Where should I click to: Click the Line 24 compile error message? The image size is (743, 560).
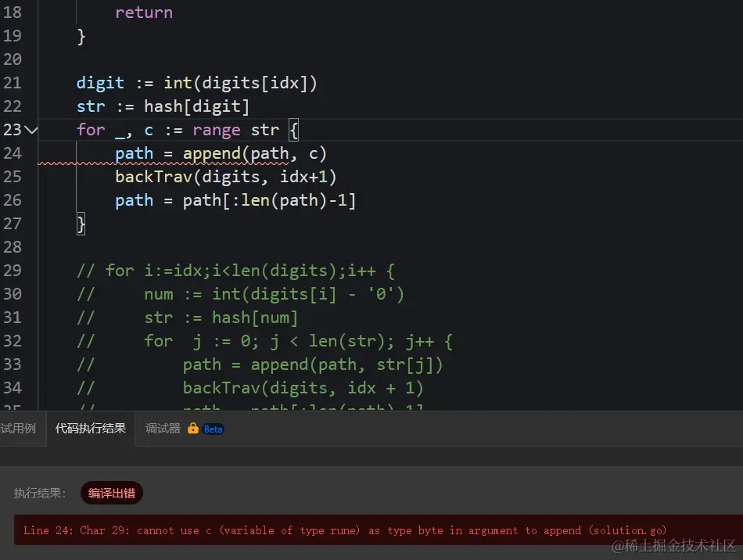pyautogui.click(x=344, y=530)
